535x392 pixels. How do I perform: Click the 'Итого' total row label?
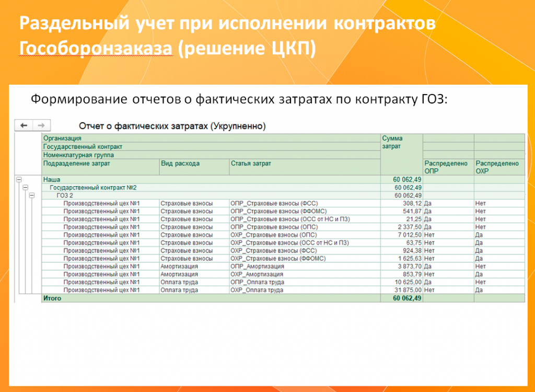point(52,298)
